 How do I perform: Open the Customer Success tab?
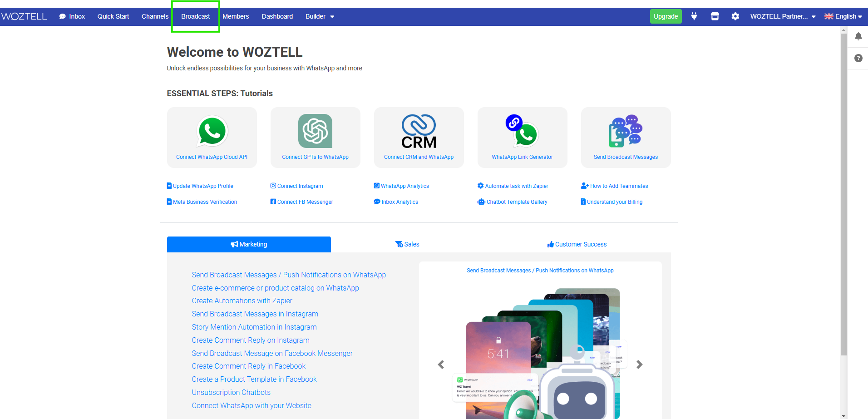(x=577, y=244)
